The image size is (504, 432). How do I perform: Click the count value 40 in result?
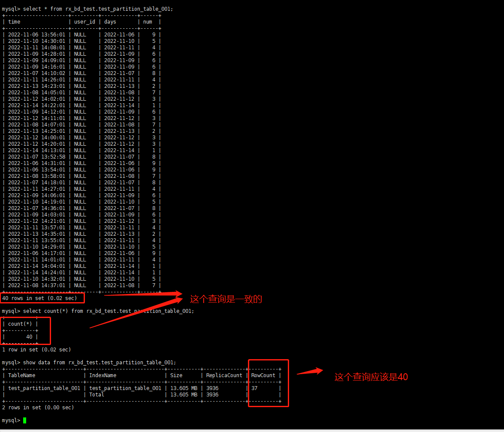(x=29, y=337)
